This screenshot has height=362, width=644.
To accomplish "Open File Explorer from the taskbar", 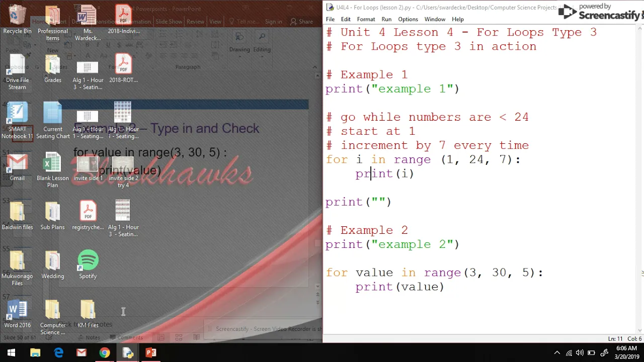I will [35, 353].
